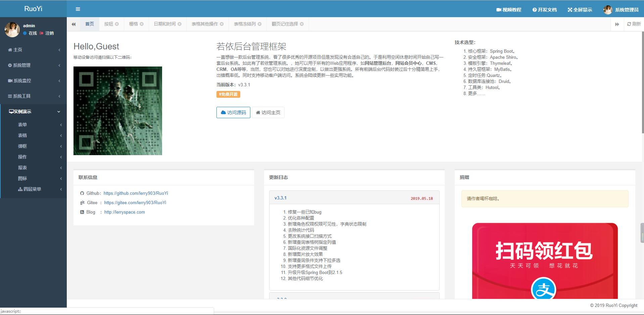
Task: Close the 栅格 tab with its x icon
Action: click(142, 24)
